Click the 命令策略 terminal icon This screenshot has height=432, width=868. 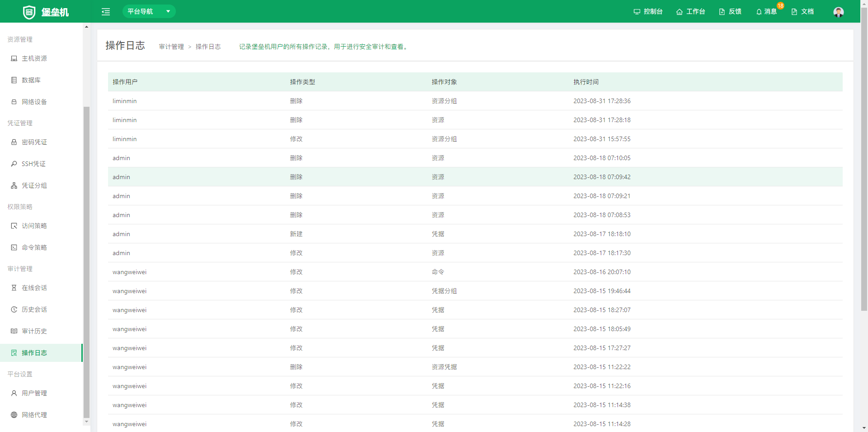pos(14,247)
